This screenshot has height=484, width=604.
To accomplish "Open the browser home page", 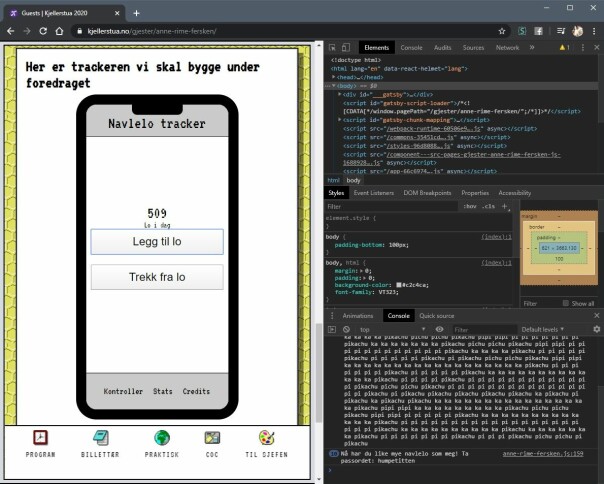I will (x=59, y=31).
